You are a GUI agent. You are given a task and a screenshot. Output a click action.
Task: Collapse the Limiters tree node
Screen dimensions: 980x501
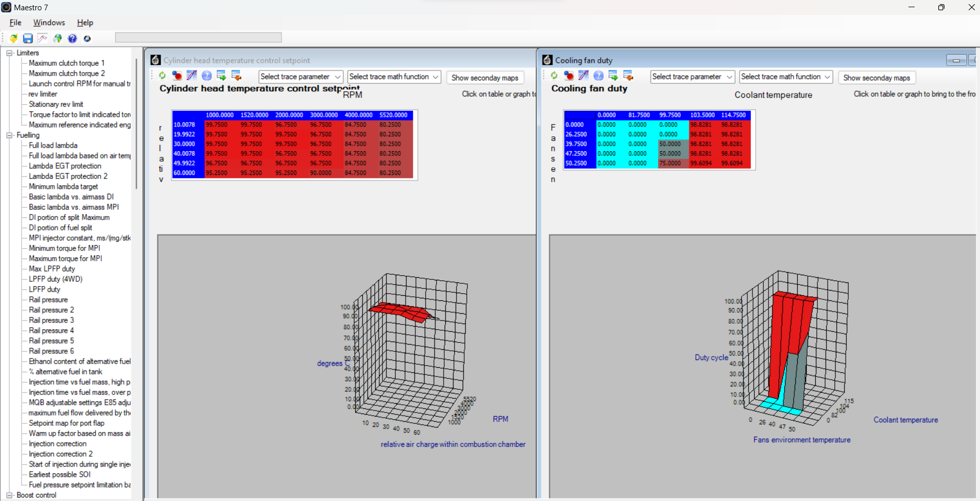pyautogui.click(x=9, y=53)
